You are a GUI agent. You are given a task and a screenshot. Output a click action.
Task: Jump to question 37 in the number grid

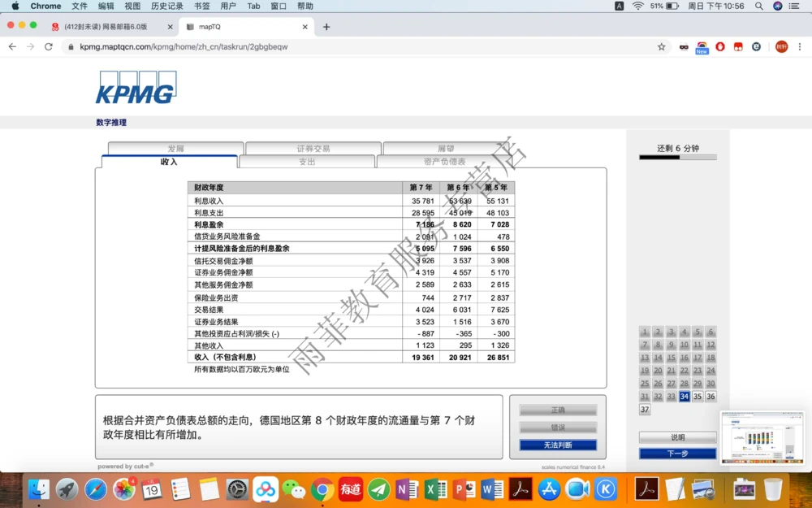click(x=644, y=409)
